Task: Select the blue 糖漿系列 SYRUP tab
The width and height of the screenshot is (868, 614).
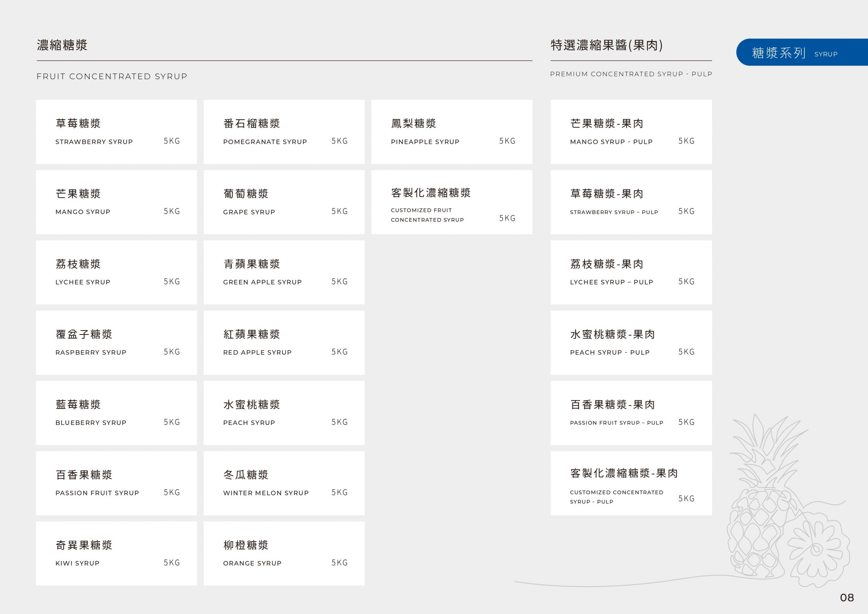Action: pyautogui.click(x=801, y=52)
